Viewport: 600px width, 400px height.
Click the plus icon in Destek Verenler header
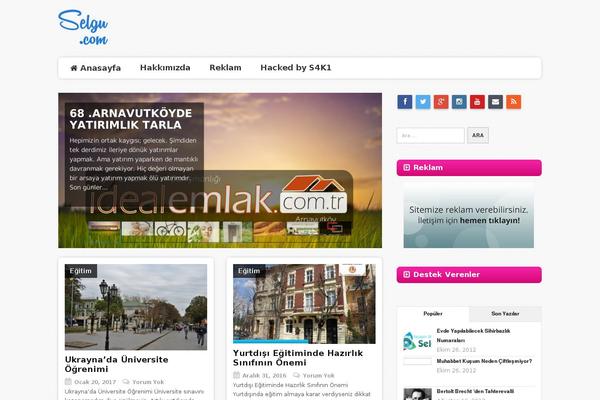tap(406, 274)
